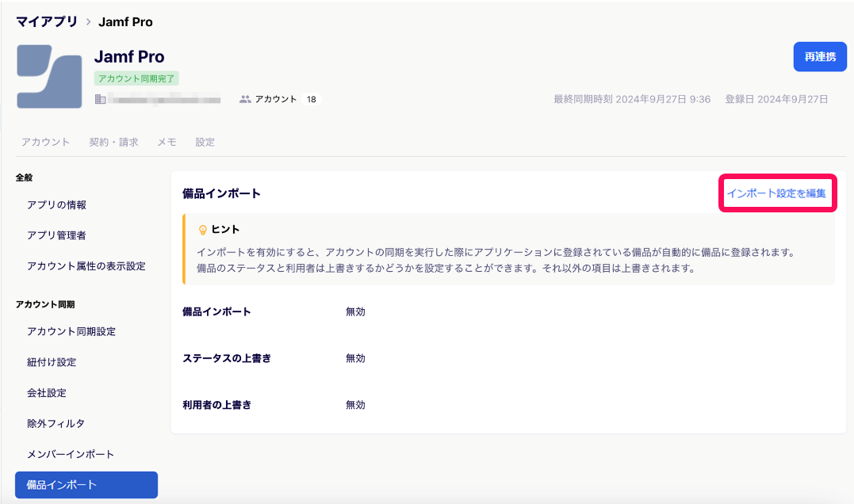Click the accounts people icon
Screen dimensions: 854x504
tap(245, 99)
